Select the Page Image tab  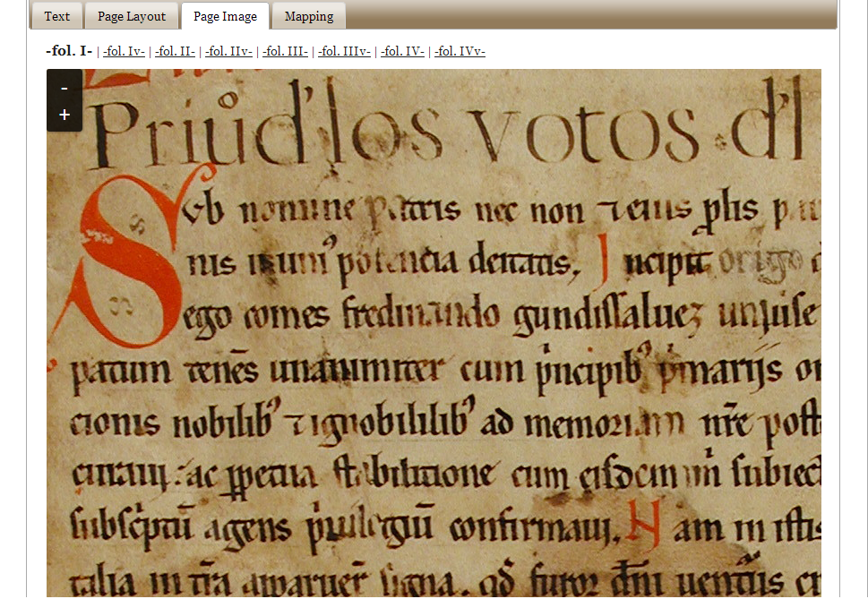pos(225,16)
